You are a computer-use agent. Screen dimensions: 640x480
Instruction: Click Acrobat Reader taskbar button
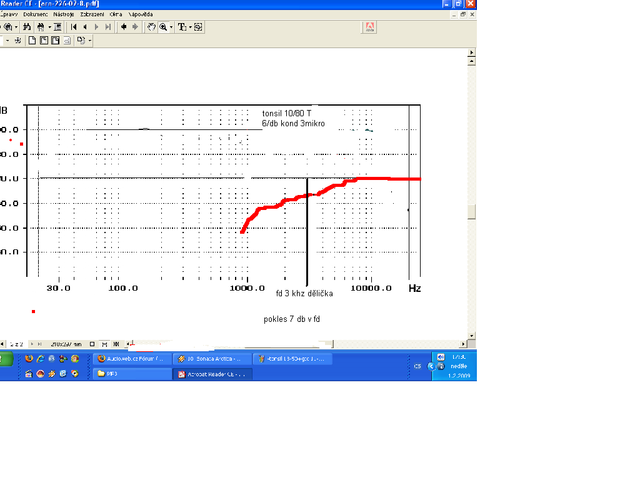[212, 374]
